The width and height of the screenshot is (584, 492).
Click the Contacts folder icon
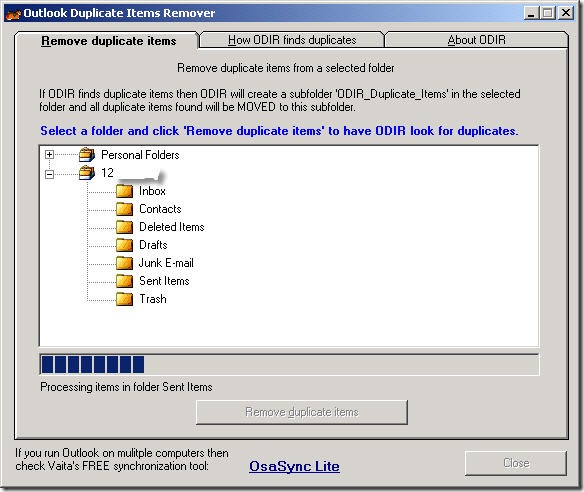coord(124,209)
